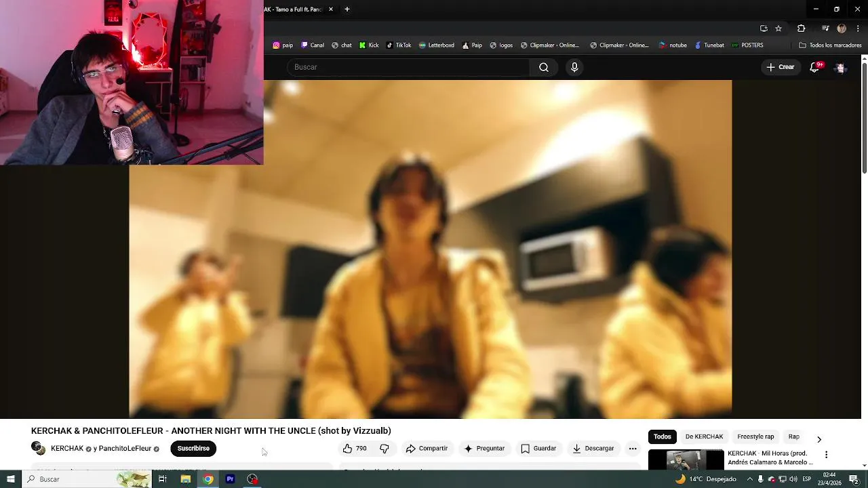Open the Windows Start menu
The width and height of the screenshot is (868, 488).
tap(11, 479)
